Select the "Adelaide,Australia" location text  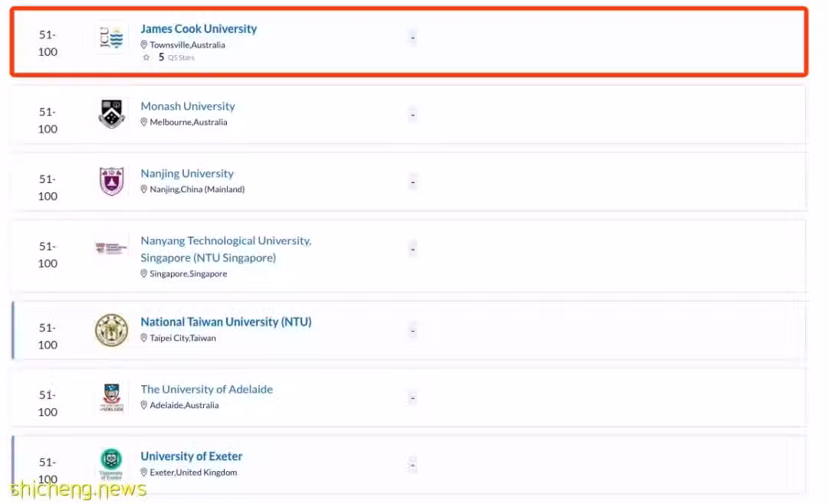[x=184, y=404]
